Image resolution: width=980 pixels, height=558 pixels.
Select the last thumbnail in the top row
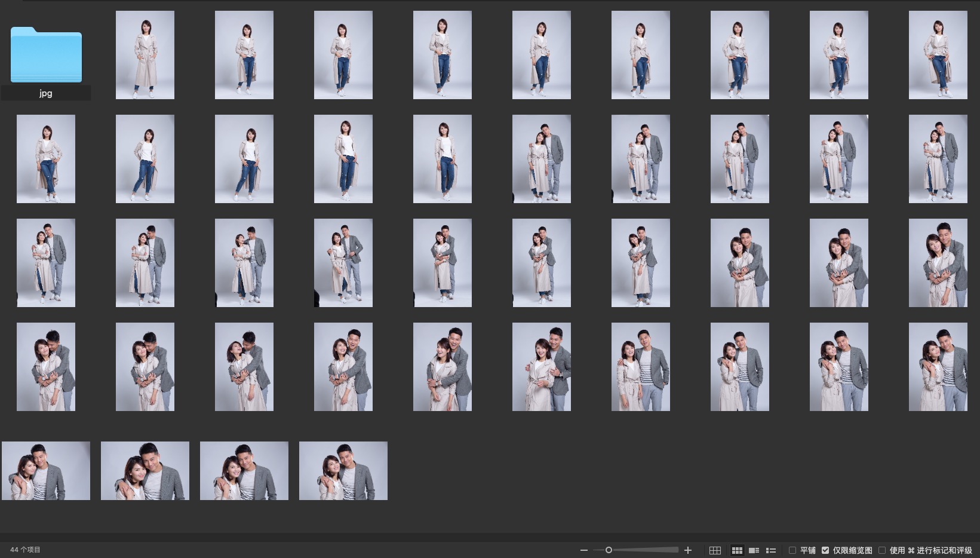[938, 55]
